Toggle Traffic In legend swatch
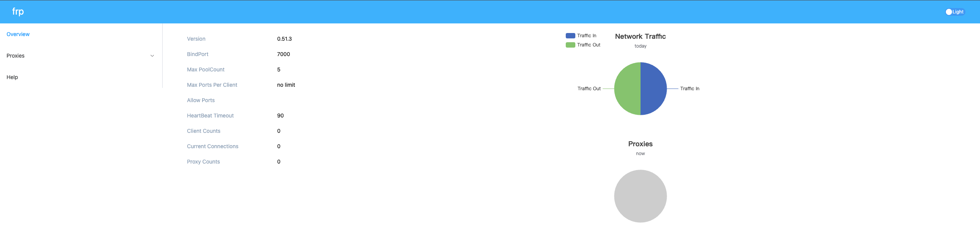This screenshot has width=980, height=243. click(x=570, y=36)
